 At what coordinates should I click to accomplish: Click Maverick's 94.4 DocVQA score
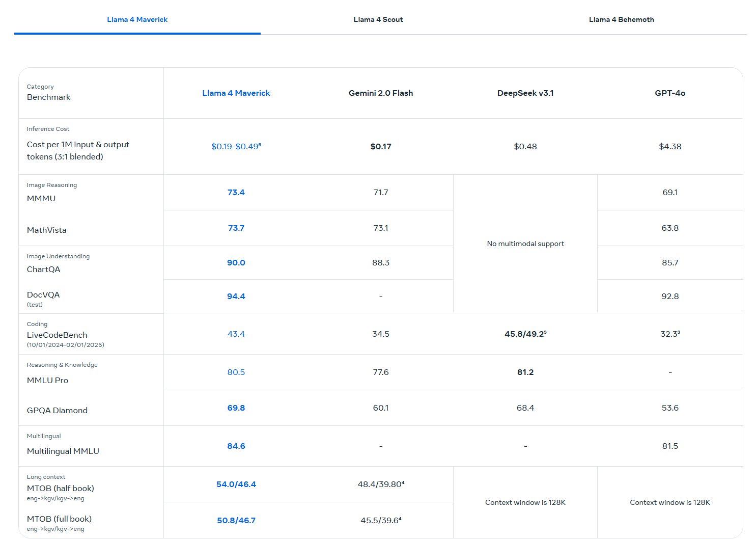pos(236,296)
